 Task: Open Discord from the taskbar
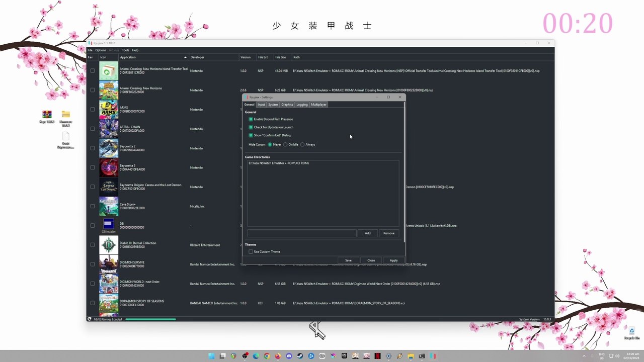coord(289,356)
